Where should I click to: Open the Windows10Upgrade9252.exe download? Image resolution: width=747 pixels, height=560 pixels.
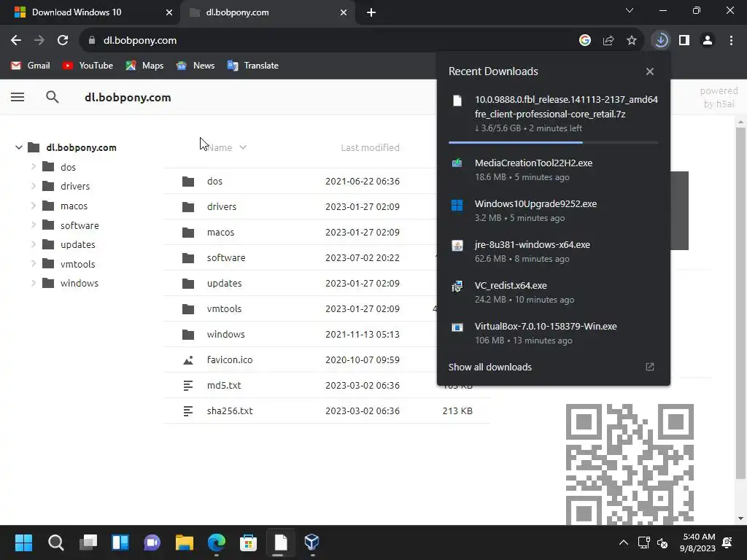554,211
